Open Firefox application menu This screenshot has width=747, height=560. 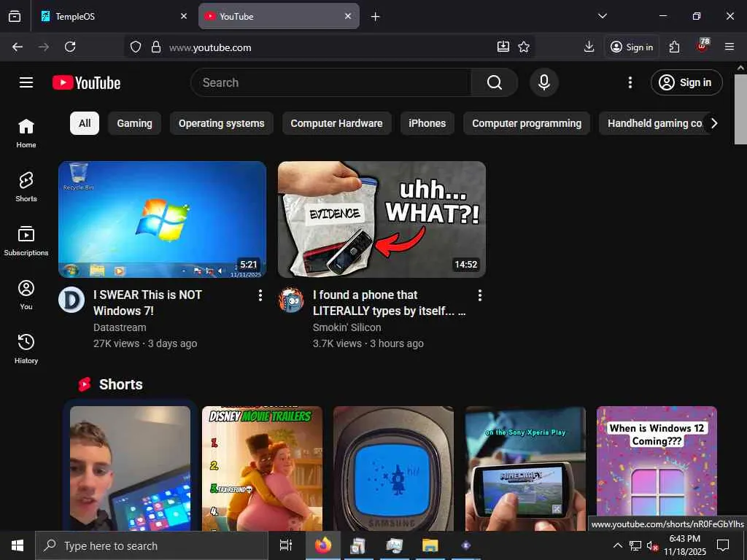tap(729, 47)
